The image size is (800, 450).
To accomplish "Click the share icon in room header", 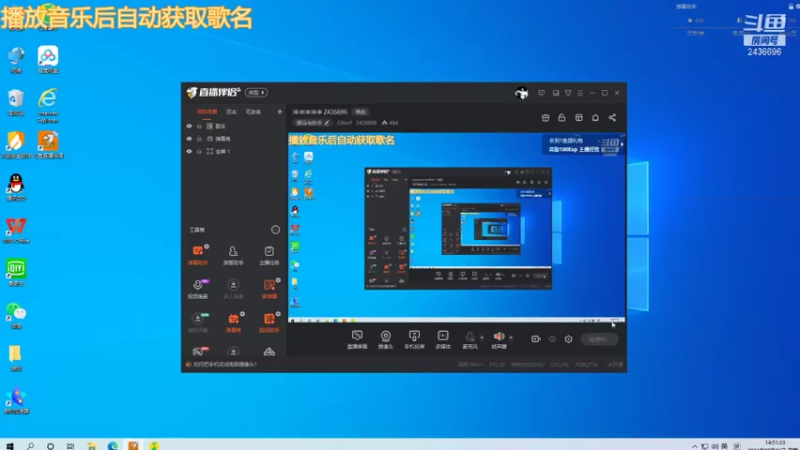I will click(x=612, y=118).
